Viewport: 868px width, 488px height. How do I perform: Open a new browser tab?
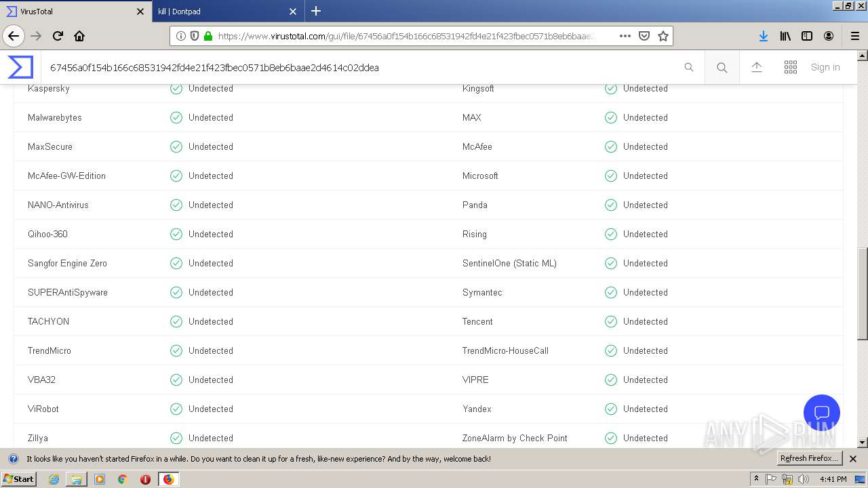tap(316, 11)
